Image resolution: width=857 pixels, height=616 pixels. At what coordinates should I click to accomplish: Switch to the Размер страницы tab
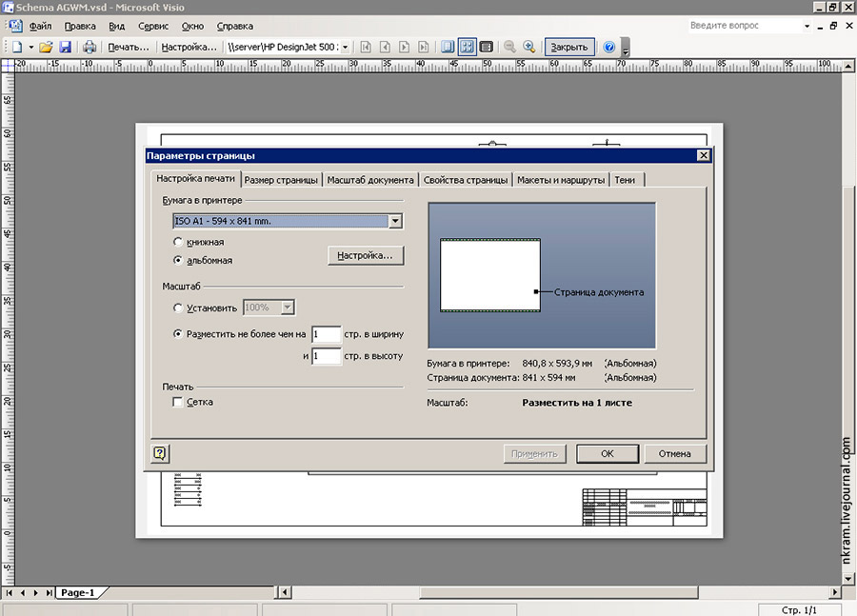pyautogui.click(x=281, y=180)
